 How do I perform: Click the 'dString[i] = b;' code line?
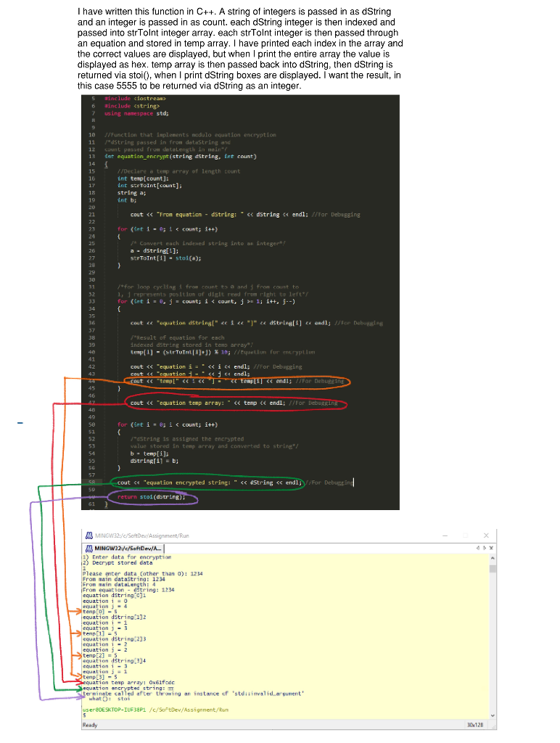coord(155,461)
